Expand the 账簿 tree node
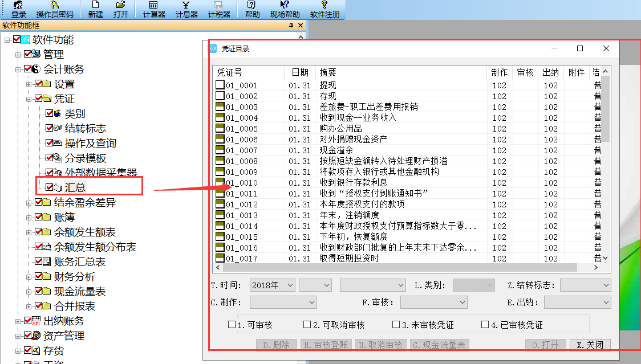The height and width of the screenshot is (364, 641). point(29,218)
